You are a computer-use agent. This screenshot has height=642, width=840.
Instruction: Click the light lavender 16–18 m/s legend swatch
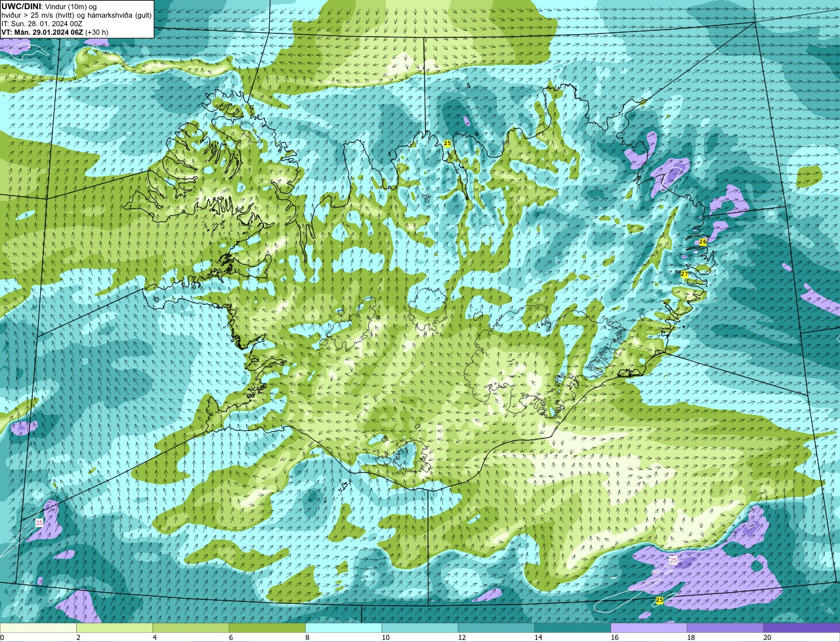pos(649,628)
